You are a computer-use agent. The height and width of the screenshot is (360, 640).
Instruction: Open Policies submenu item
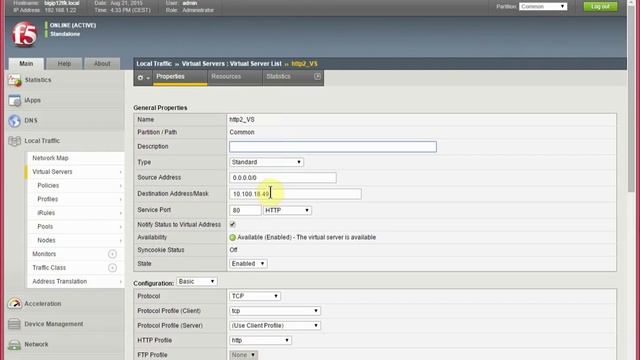pos(48,186)
